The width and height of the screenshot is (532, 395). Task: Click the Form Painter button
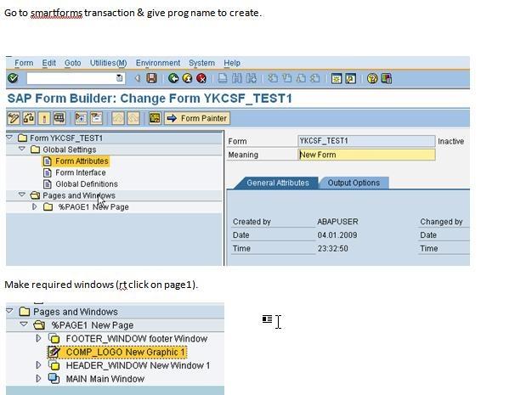[197, 118]
